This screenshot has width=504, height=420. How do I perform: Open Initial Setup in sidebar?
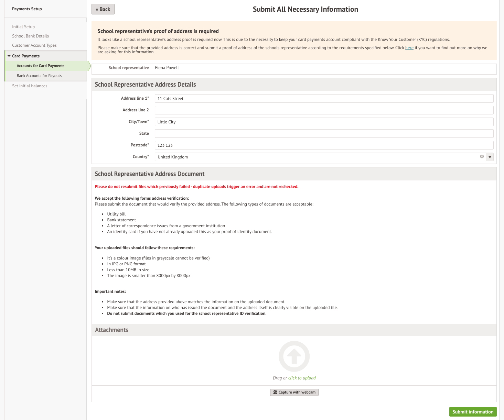click(x=23, y=27)
